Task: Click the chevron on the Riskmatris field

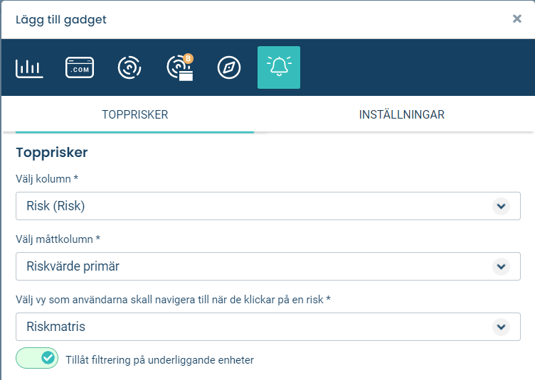Action: [501, 327]
